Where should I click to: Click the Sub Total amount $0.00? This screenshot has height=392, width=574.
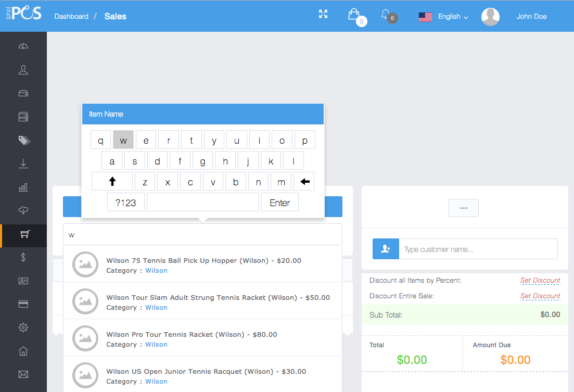[x=550, y=314]
